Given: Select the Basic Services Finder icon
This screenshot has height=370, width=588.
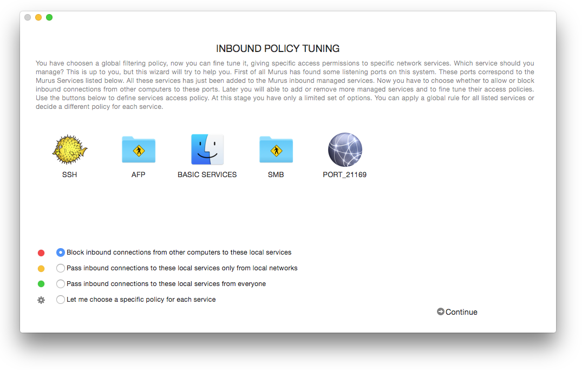Looking at the screenshot, I should [x=207, y=150].
